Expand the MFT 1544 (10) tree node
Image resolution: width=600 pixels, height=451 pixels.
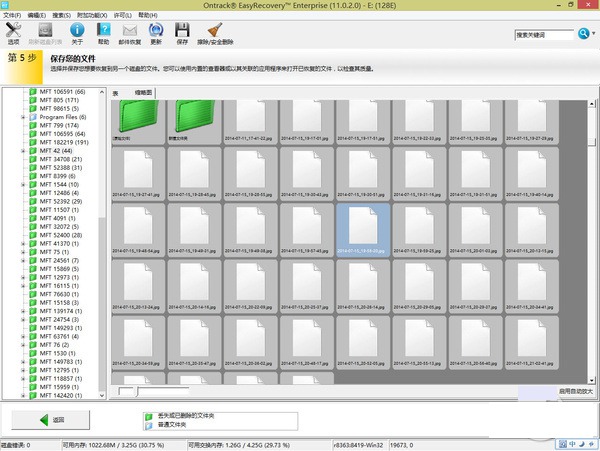point(23,184)
